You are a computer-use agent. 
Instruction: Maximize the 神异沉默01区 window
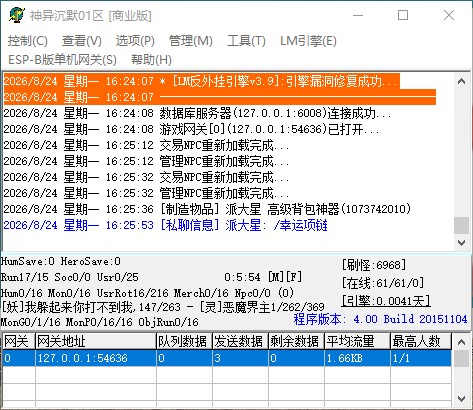[x=403, y=15]
